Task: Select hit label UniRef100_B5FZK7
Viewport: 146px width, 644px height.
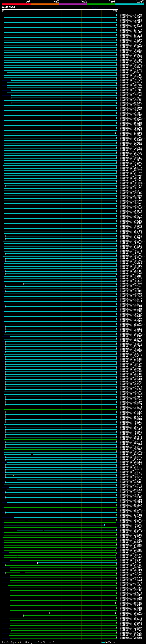Action: pos(131,321)
